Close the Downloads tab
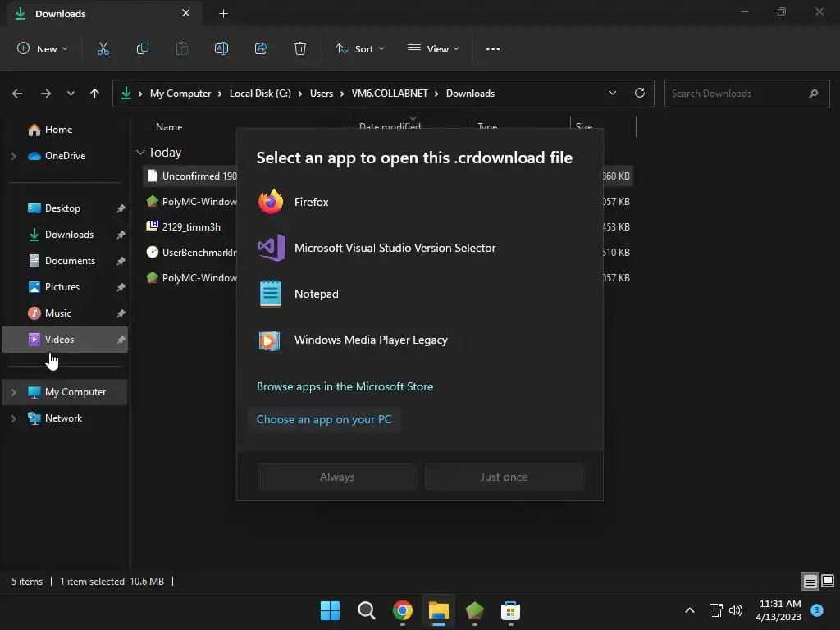840x630 pixels. click(186, 13)
